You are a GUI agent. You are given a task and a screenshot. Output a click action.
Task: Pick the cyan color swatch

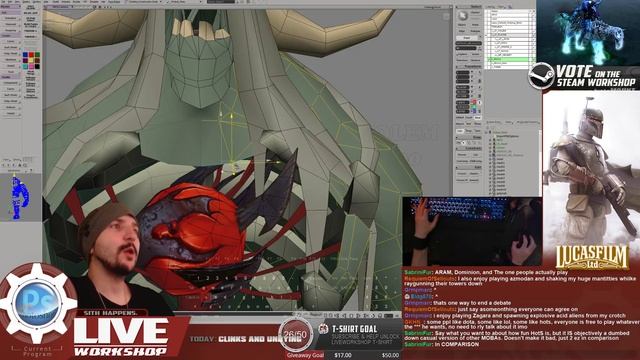tap(25, 67)
